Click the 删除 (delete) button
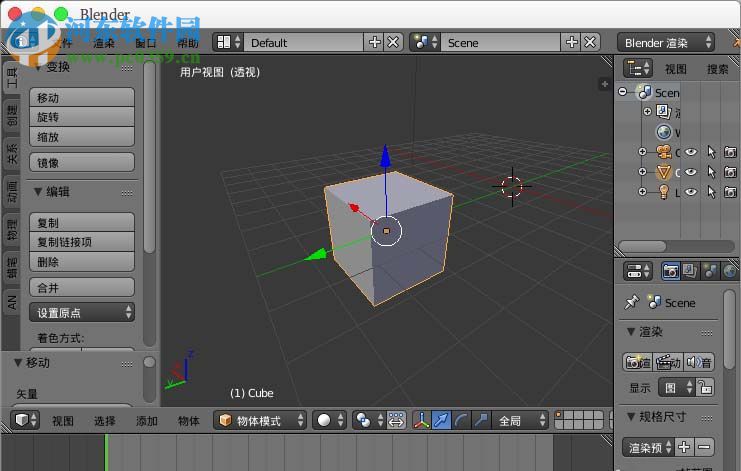Screen dimensions: 741x471 pyautogui.click(x=82, y=262)
